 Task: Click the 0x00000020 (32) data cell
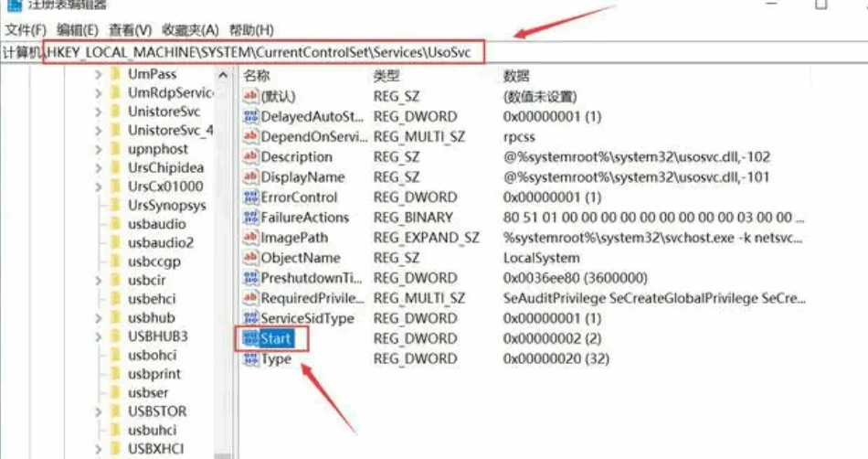point(556,358)
